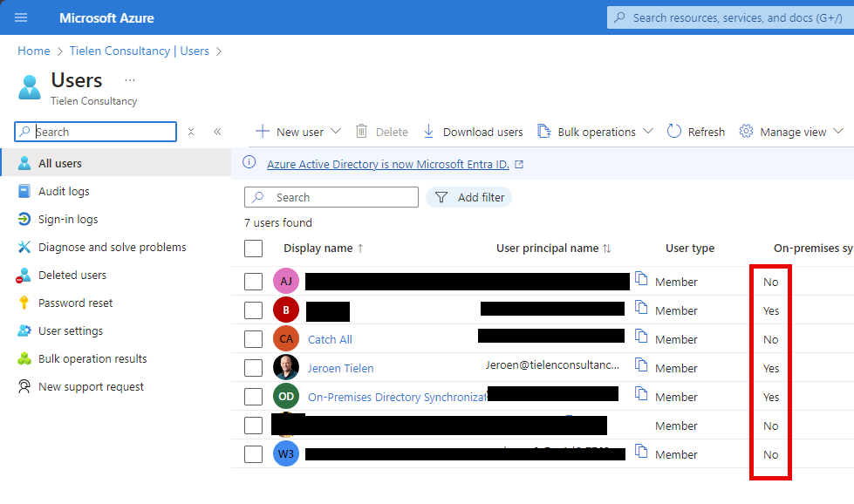Click the '7 users found' text
The width and height of the screenshot is (854, 504).
(x=278, y=222)
